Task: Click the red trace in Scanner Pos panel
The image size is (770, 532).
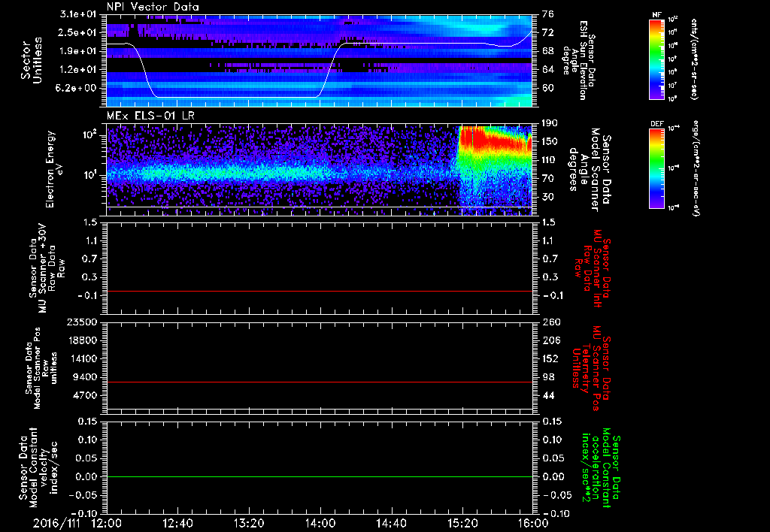Action: pyautogui.click(x=320, y=382)
